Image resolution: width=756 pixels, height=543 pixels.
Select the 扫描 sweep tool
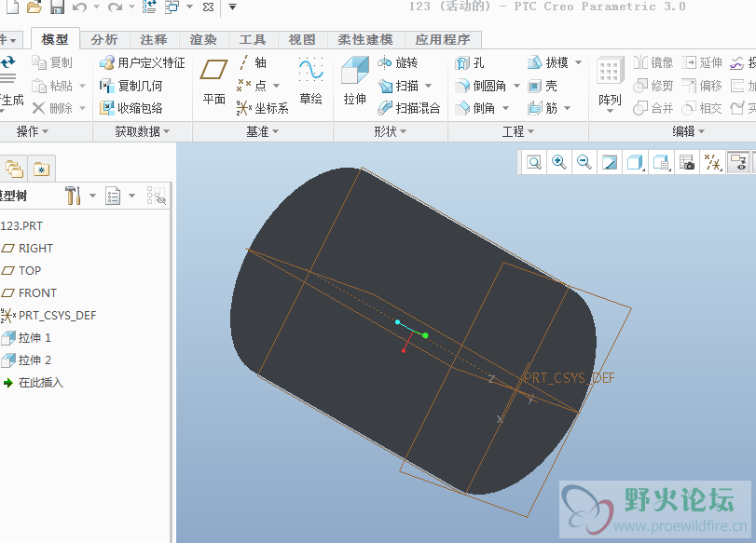(398, 86)
